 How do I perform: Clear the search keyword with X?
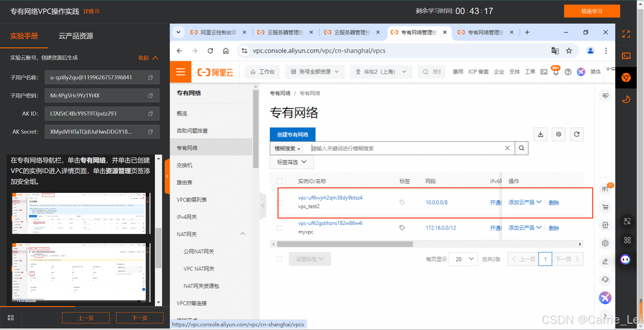coord(507,148)
